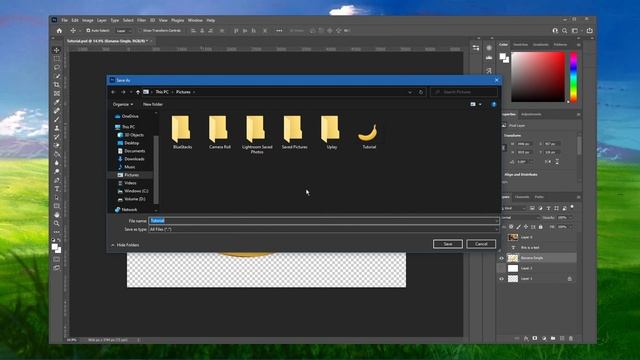The image size is (640, 360).
Task: Open the address bar path dropdown arrow
Action: point(410,92)
